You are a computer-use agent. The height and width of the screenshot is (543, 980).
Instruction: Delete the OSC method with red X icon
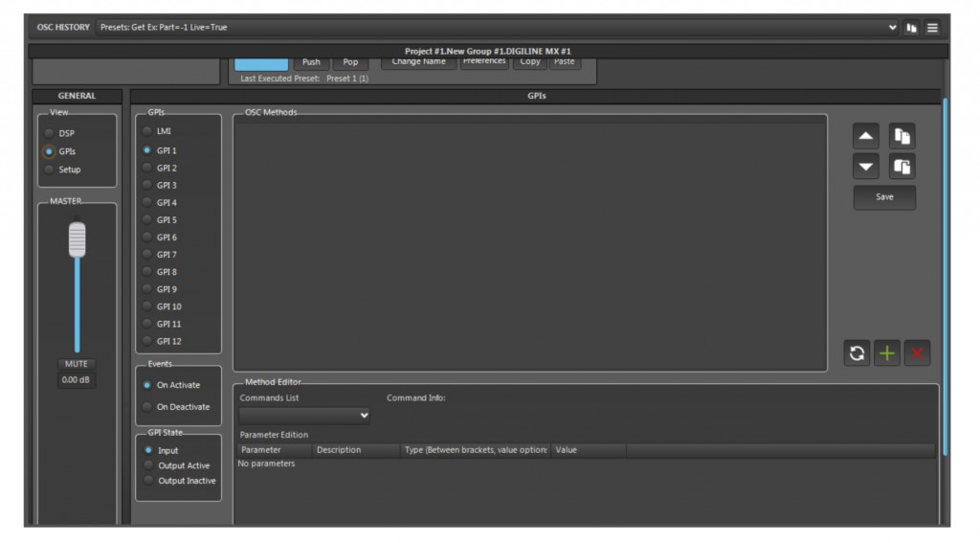point(916,353)
